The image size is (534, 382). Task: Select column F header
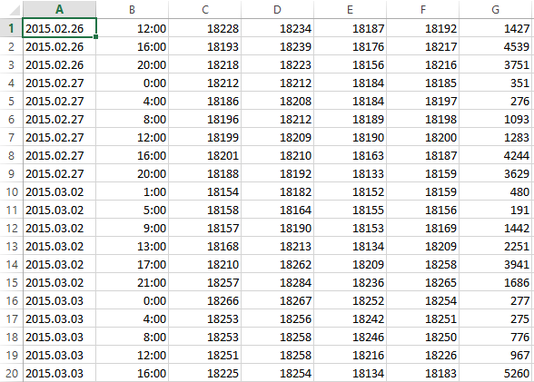[423, 9]
